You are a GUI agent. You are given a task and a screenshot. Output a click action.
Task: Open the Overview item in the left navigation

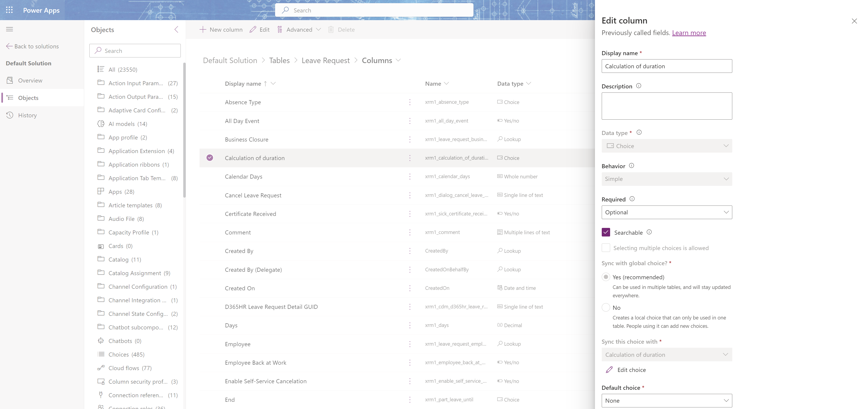point(30,80)
